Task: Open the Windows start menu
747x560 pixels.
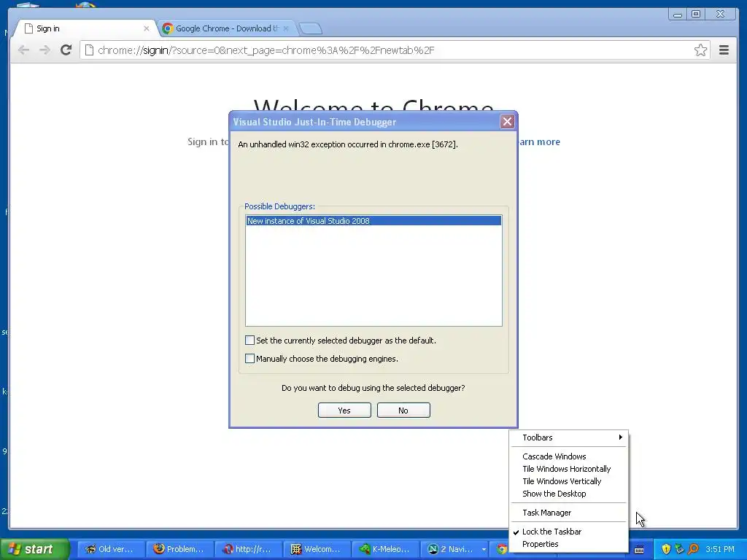Action: pyautogui.click(x=34, y=549)
